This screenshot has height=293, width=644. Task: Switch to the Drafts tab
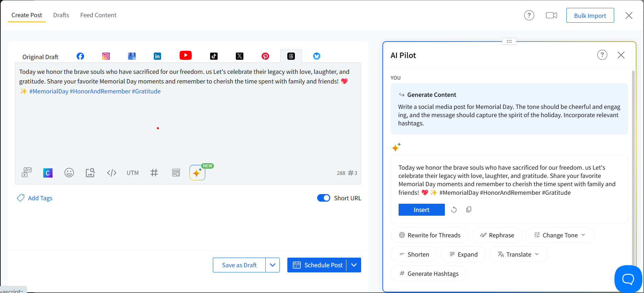(x=61, y=15)
